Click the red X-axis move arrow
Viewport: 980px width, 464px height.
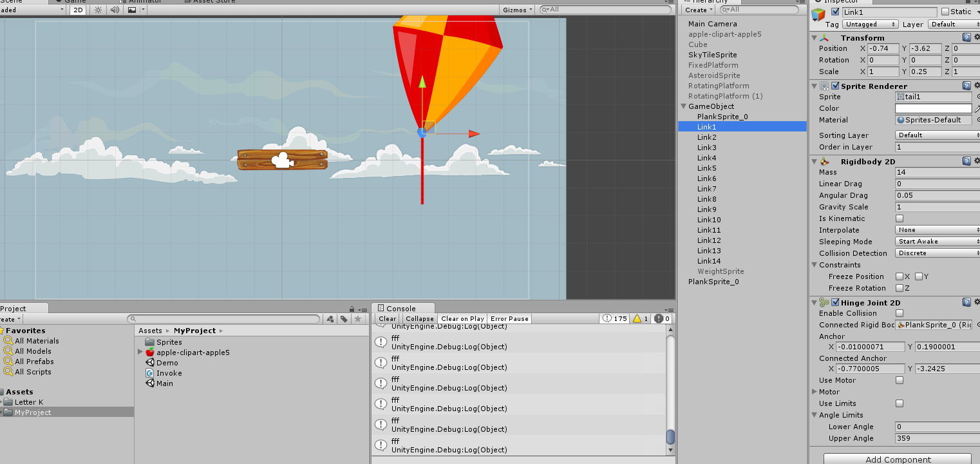click(474, 134)
